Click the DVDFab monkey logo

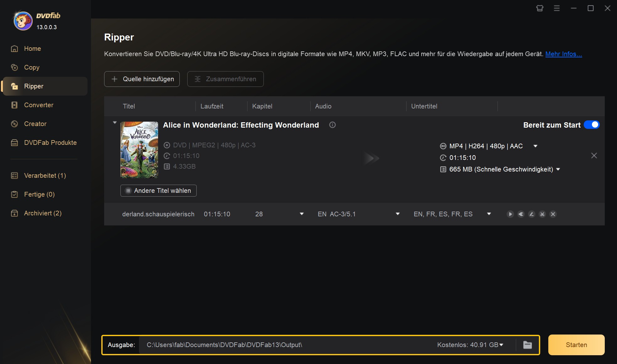[x=23, y=21]
